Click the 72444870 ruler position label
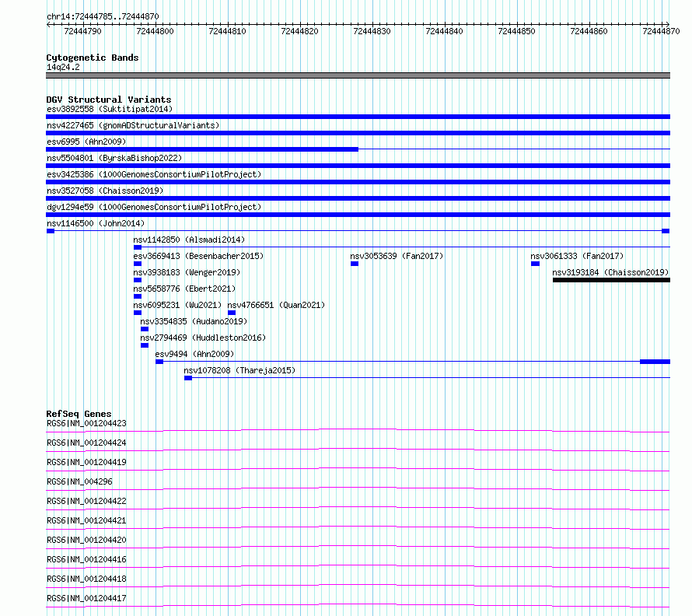The width and height of the screenshot is (692, 616). 661,31
